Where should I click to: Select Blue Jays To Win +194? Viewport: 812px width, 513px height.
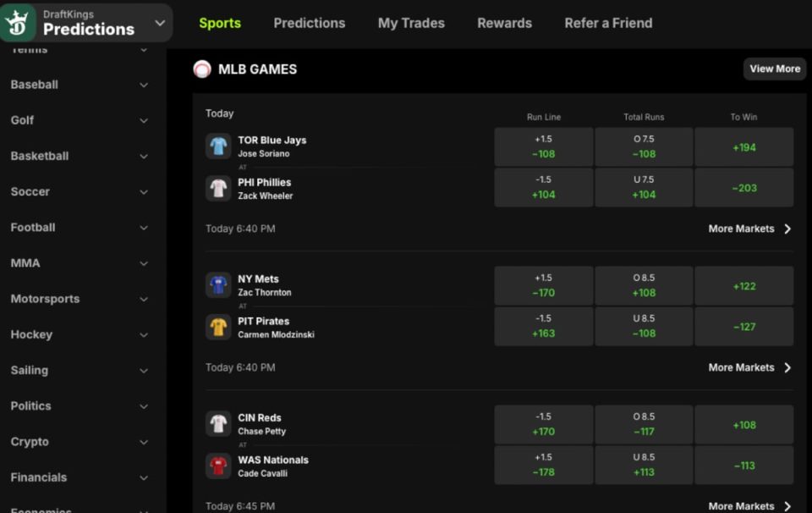743,147
